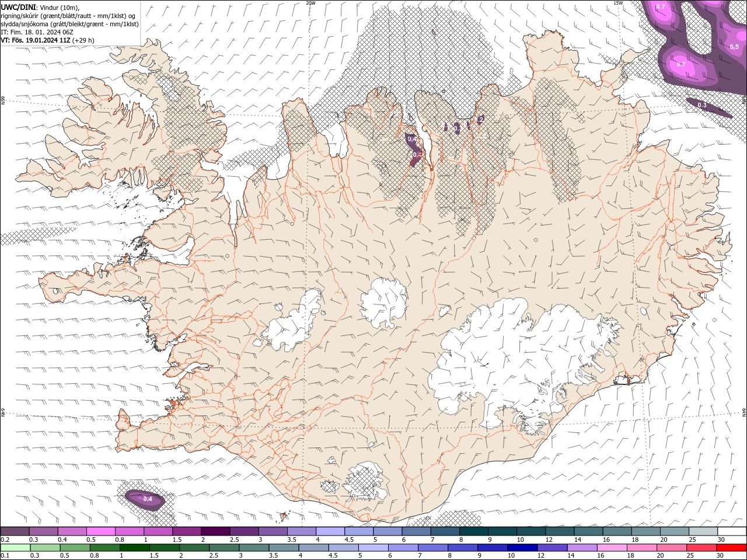This screenshot has width=747, height=560.
Task: Click the '20W' longitude label at the top edge
Action: click(x=310, y=3)
